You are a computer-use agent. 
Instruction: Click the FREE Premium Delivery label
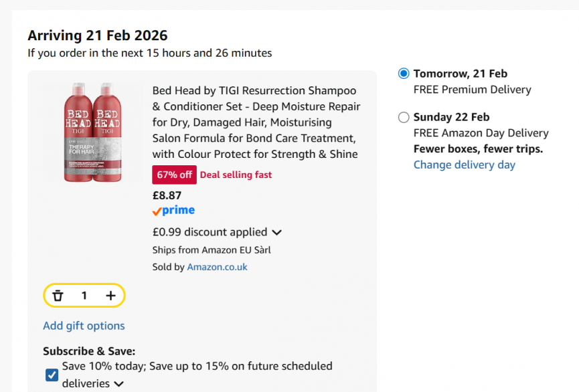(x=473, y=89)
